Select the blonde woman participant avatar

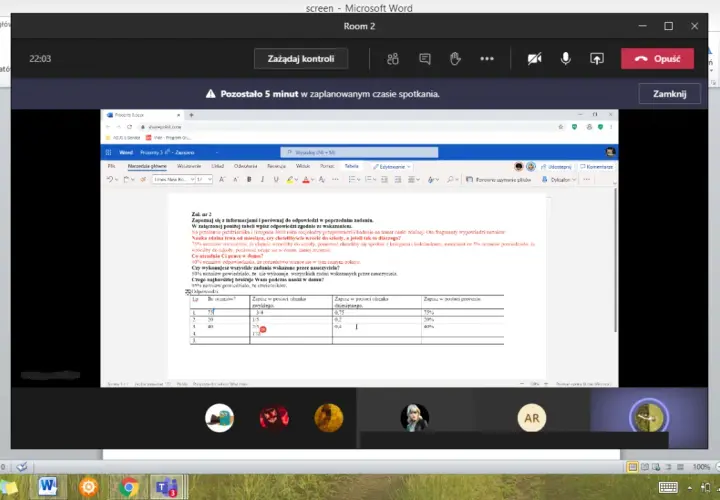tap(415, 418)
